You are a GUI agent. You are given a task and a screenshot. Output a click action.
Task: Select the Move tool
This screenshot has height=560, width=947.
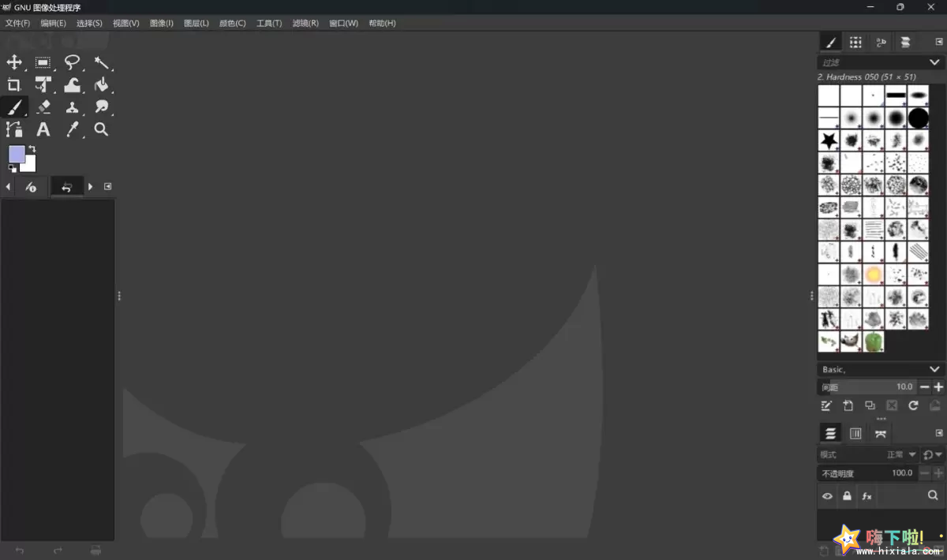click(14, 63)
